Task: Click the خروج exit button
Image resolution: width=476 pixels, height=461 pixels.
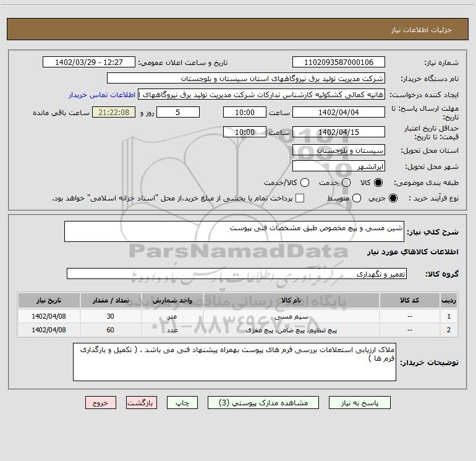Action: pos(101,403)
